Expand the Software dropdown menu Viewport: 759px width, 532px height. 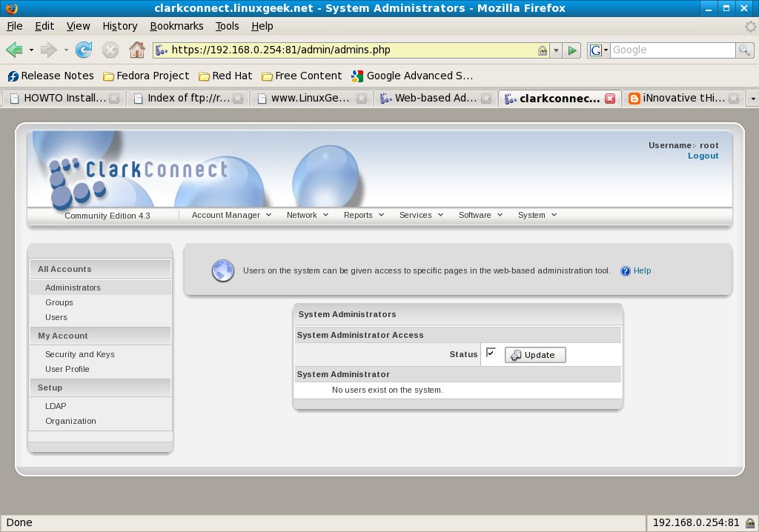point(480,215)
